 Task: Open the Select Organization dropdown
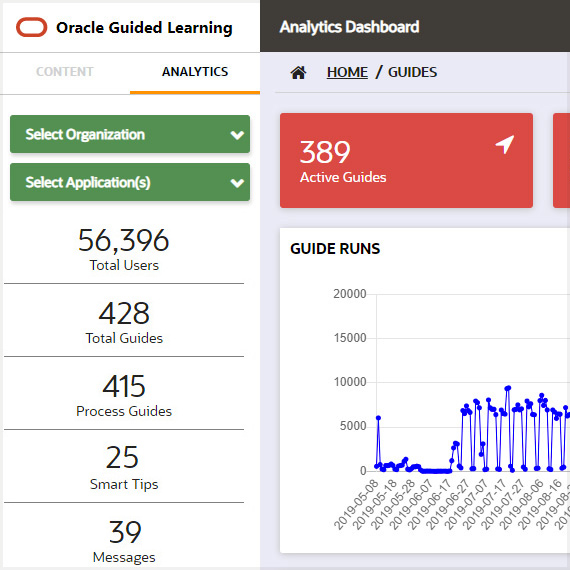[x=130, y=134]
